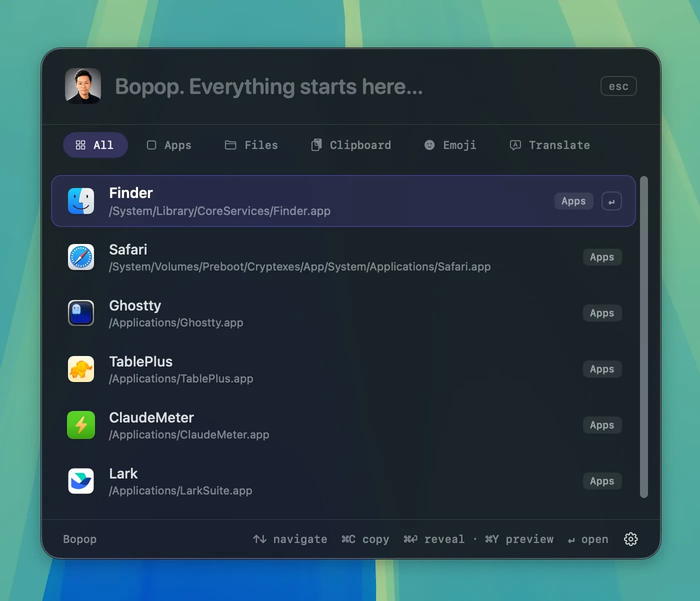This screenshot has width=700, height=601.
Task: Click the Ghostty app icon
Action: coord(81,313)
